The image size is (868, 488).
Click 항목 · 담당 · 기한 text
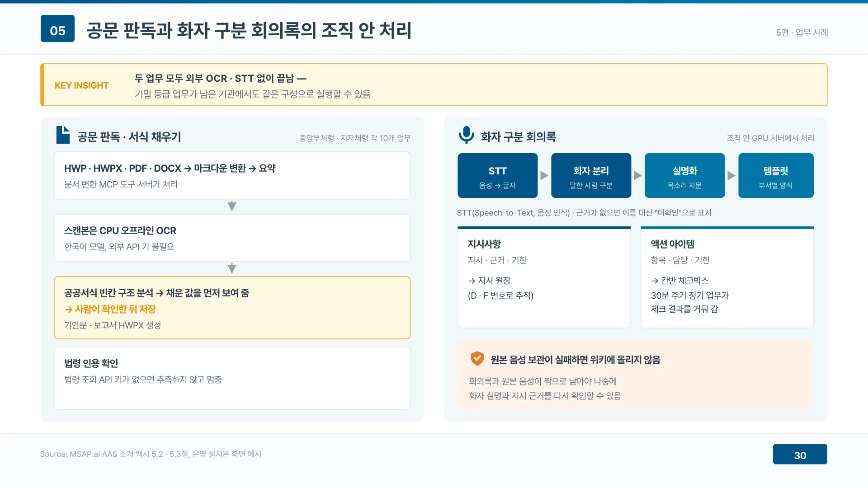(680, 260)
